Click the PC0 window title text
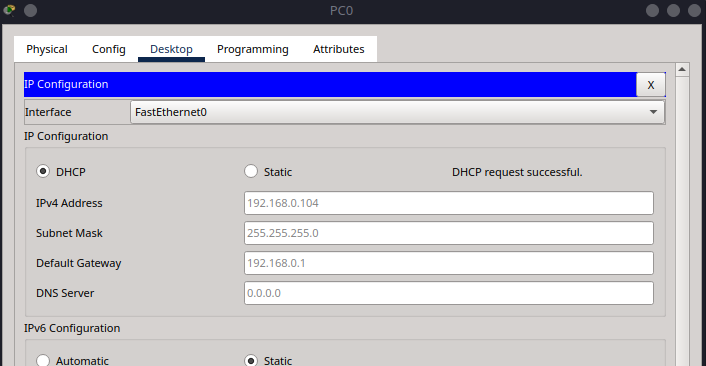 pos(341,10)
